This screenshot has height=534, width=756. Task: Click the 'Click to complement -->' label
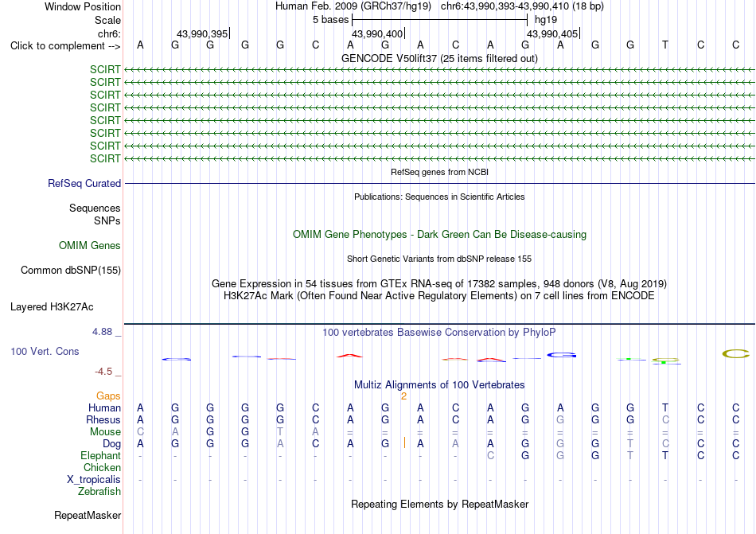click(x=65, y=46)
